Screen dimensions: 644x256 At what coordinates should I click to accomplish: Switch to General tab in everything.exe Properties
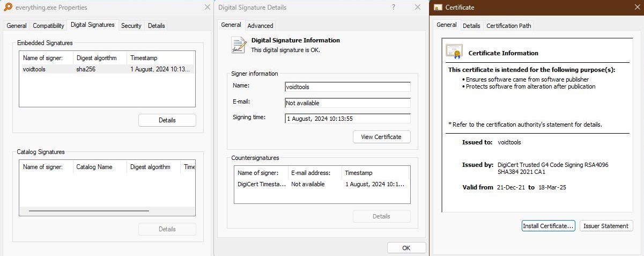(x=17, y=26)
